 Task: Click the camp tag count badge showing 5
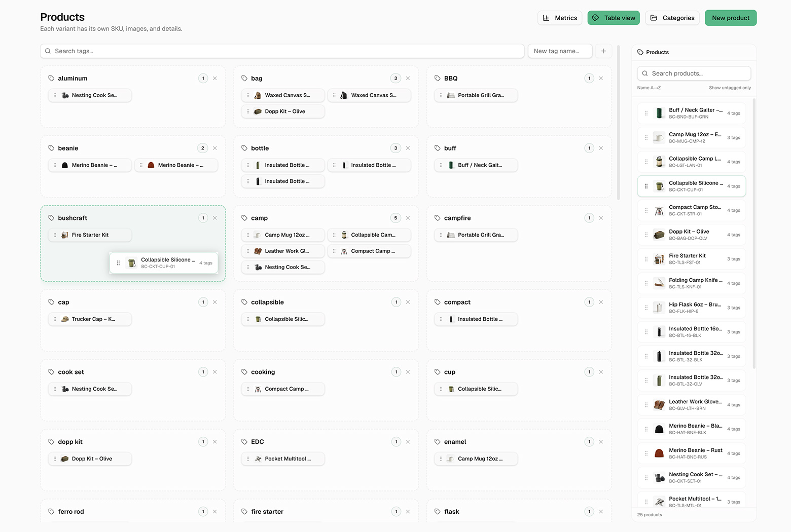[396, 218]
